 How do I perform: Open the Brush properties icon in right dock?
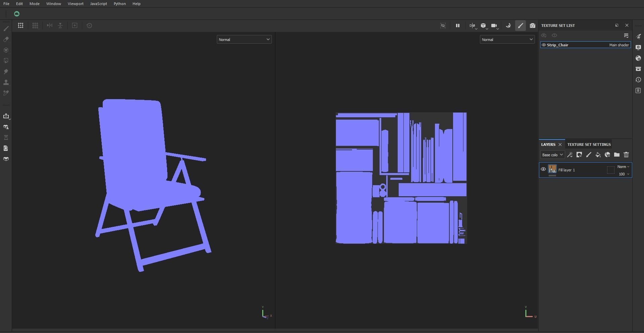pyautogui.click(x=638, y=36)
